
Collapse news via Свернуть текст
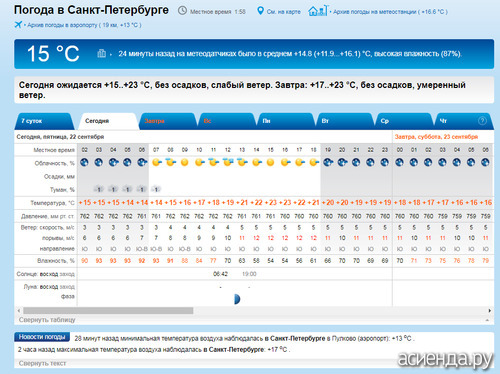[x=42, y=363]
